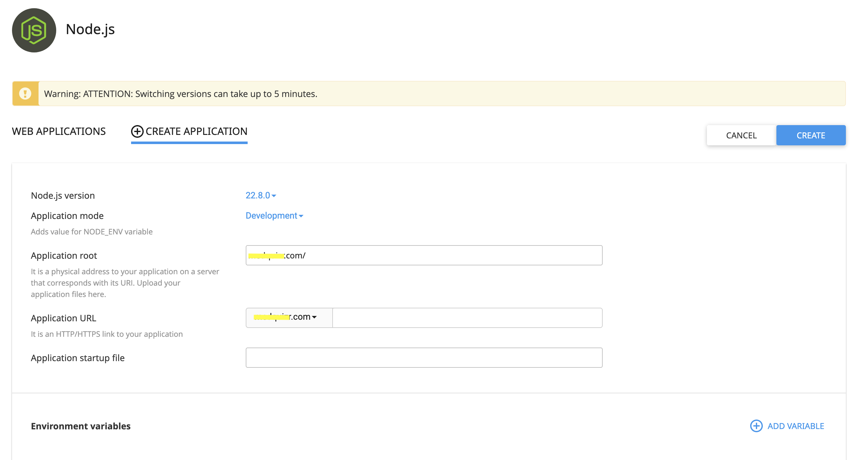868x460 pixels.
Task: Click the Add Variable link
Action: pos(787,426)
